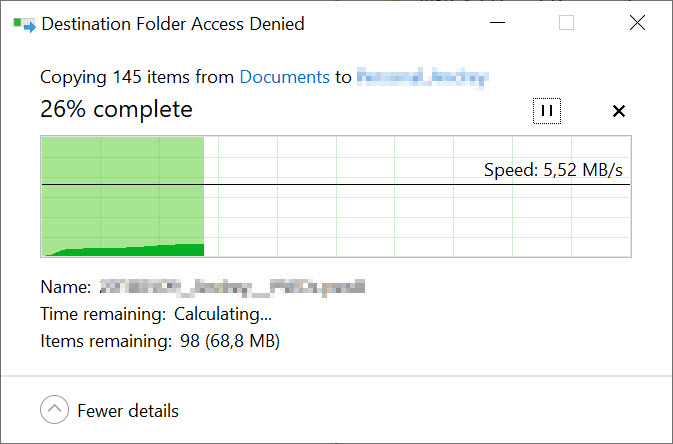Select the blurred file name beside Name
The height and width of the screenshot is (444, 673).
[x=232, y=287]
